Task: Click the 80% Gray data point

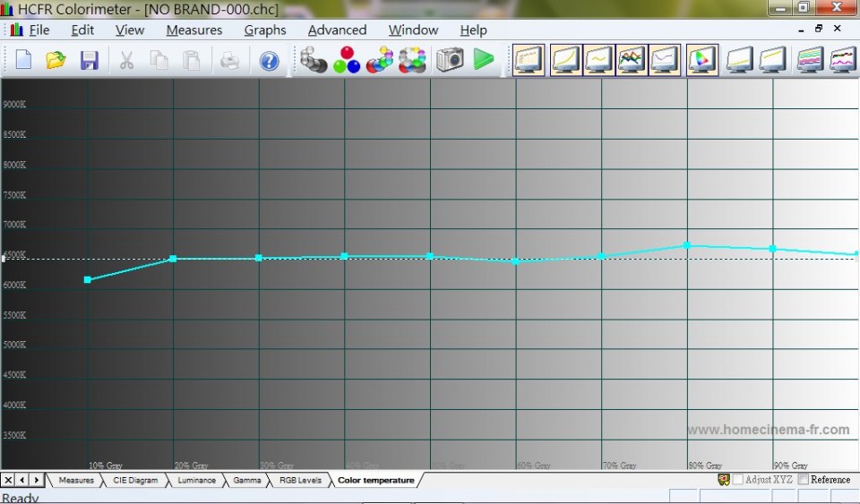Action: [687, 245]
